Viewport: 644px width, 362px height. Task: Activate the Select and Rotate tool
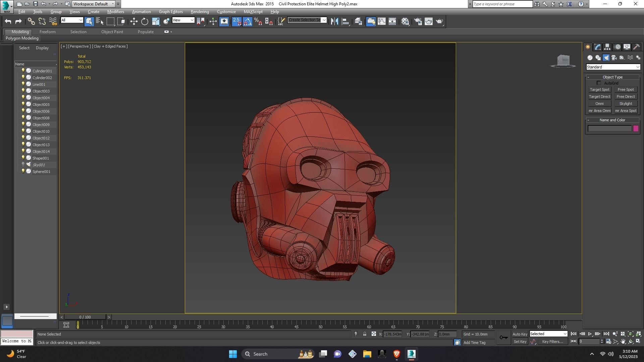[x=144, y=21]
